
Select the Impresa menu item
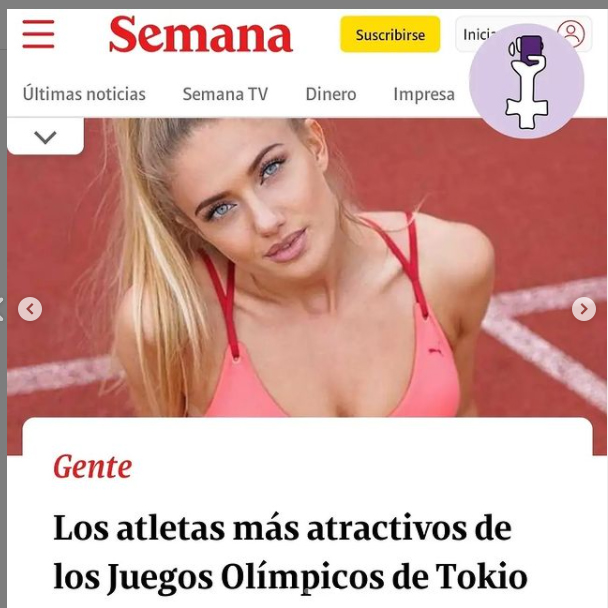pos(424,94)
